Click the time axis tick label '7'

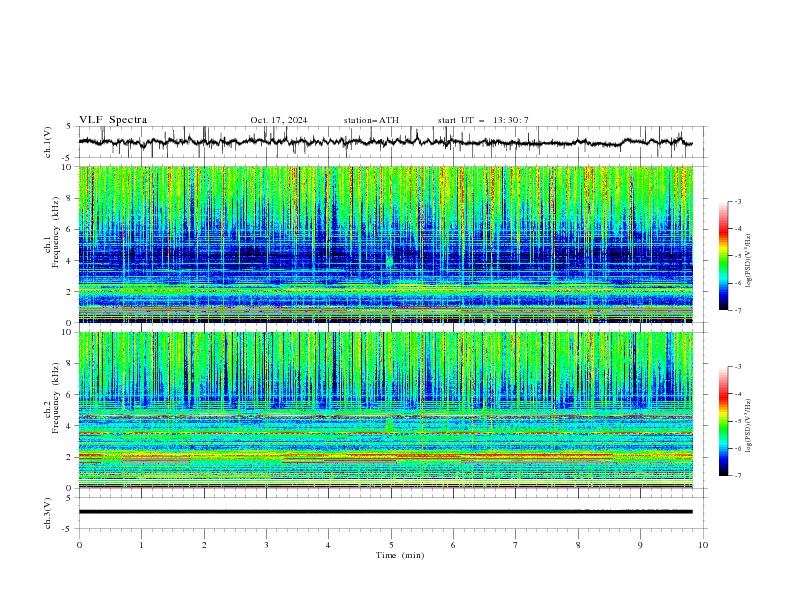click(516, 545)
